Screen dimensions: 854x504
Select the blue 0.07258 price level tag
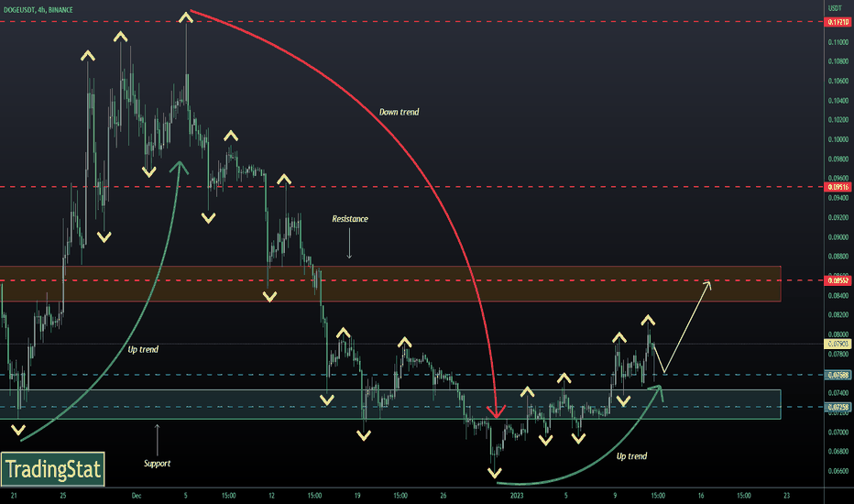(x=838, y=407)
